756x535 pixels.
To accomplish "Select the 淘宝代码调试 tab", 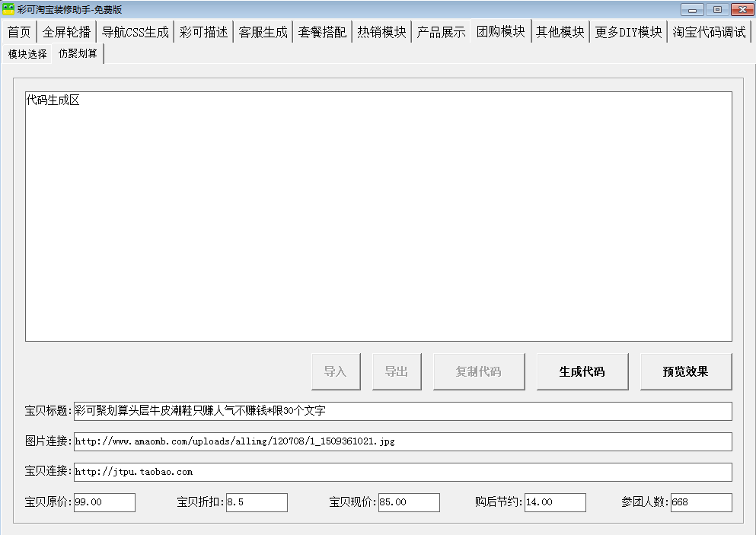I will coord(709,33).
